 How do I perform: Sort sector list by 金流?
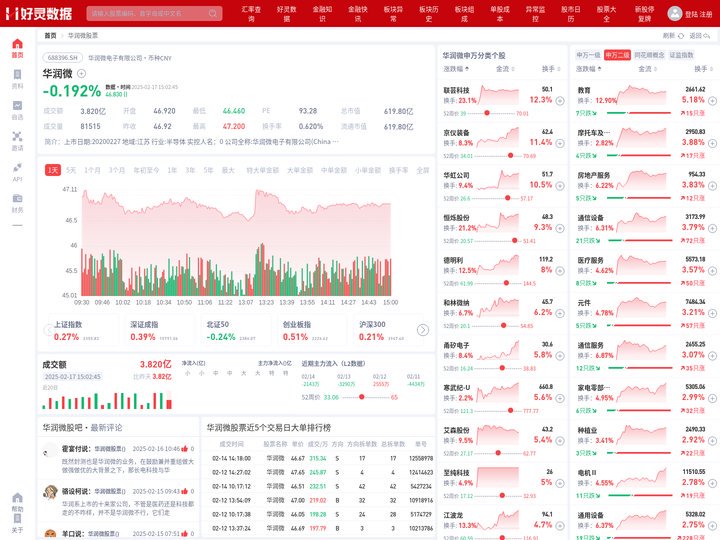[647, 69]
